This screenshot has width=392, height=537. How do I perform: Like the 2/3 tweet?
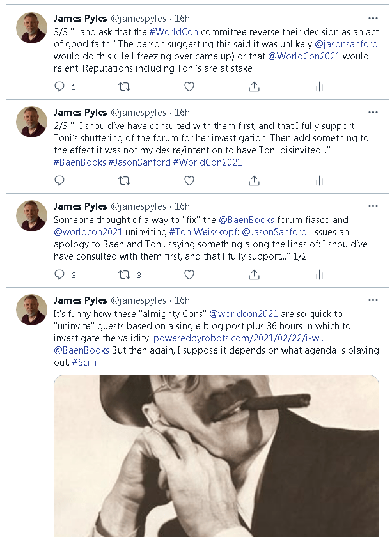(189, 181)
